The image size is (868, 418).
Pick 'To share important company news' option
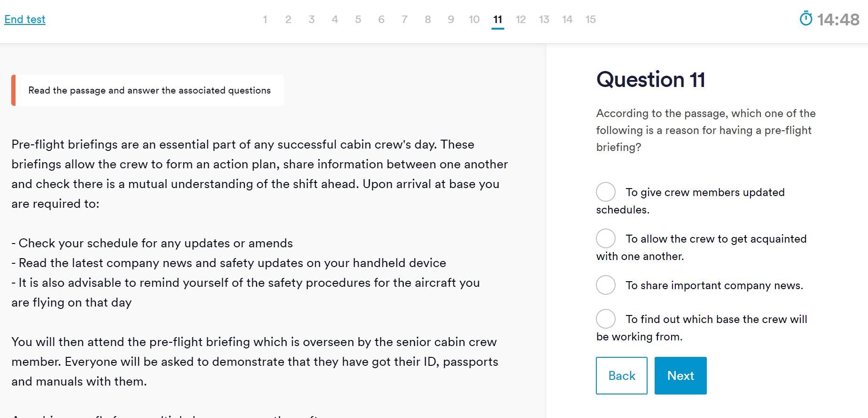606,285
